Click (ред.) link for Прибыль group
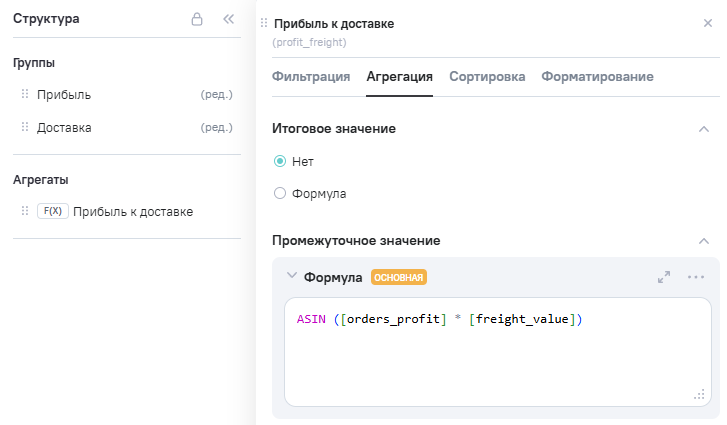 [x=216, y=95]
